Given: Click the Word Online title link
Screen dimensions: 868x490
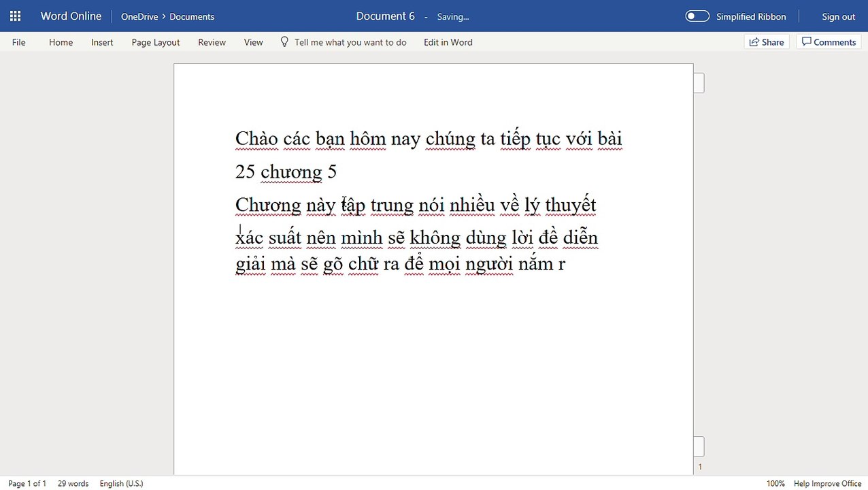Looking at the screenshot, I should [71, 16].
